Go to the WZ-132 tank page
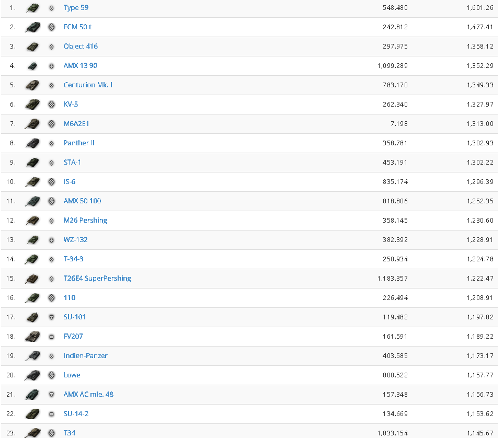 pyautogui.click(x=75, y=240)
